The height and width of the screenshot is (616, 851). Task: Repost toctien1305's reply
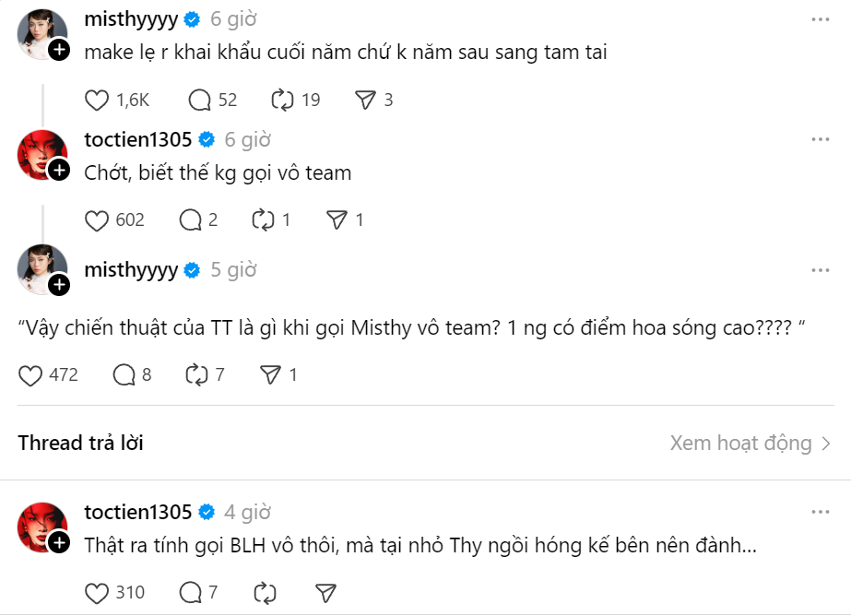tap(262, 219)
